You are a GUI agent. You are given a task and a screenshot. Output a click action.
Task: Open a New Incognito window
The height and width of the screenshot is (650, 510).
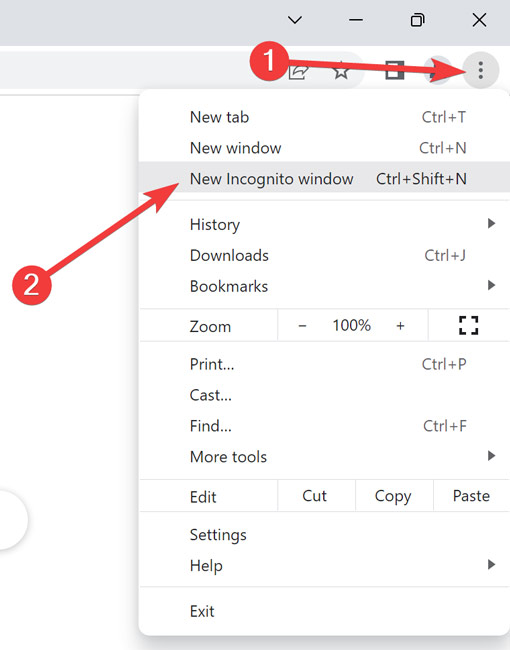[x=325, y=179]
